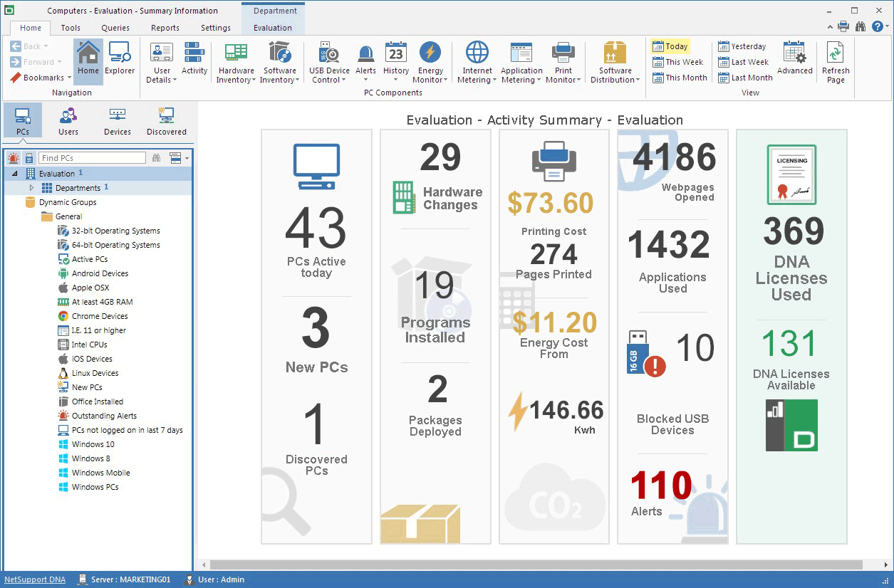Select the Last Week view option

pos(744,62)
